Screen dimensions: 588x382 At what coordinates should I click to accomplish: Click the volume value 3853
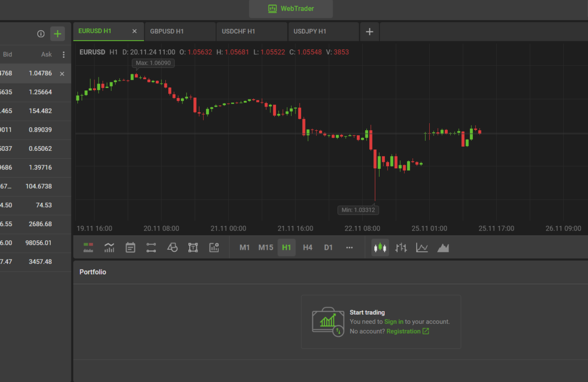[341, 52]
